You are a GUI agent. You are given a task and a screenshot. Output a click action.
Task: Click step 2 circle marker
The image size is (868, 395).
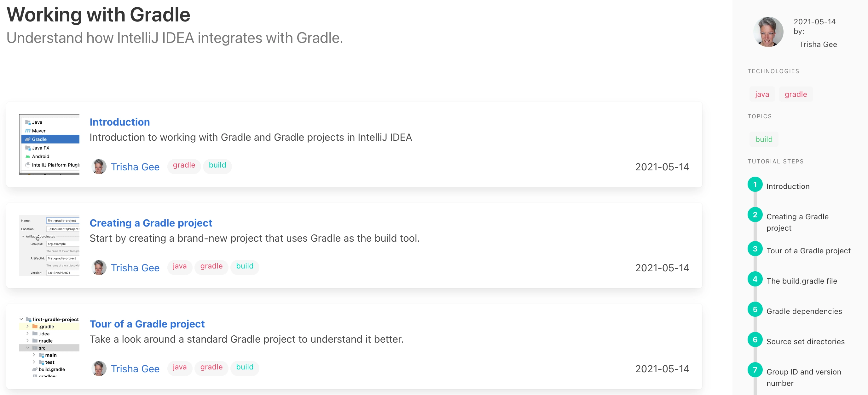pos(755,215)
